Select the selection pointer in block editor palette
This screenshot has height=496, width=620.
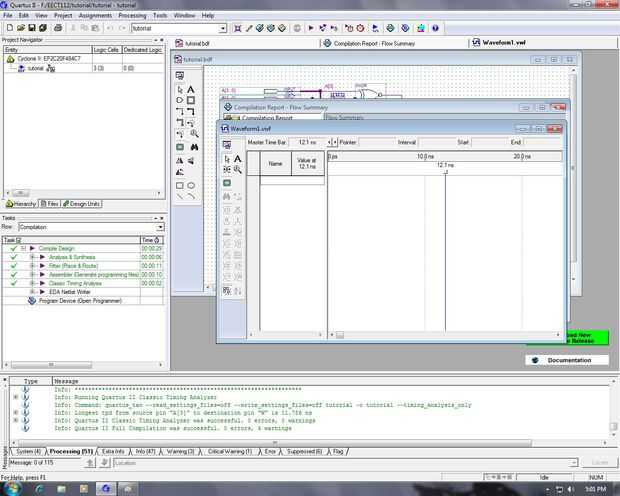pyautogui.click(x=180, y=90)
